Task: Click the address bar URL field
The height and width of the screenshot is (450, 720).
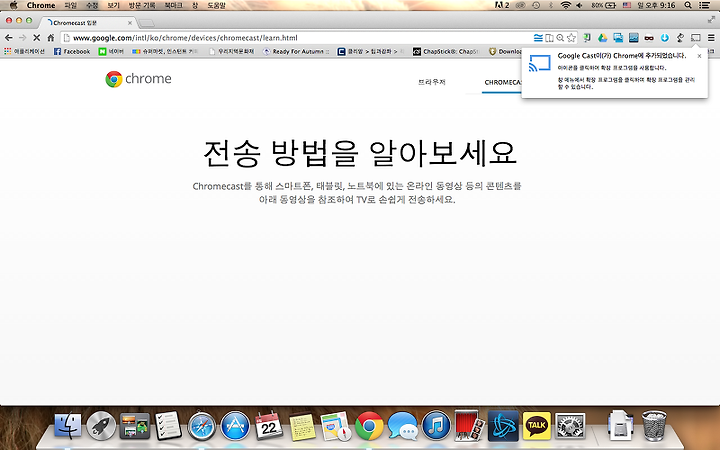Action: (296, 38)
